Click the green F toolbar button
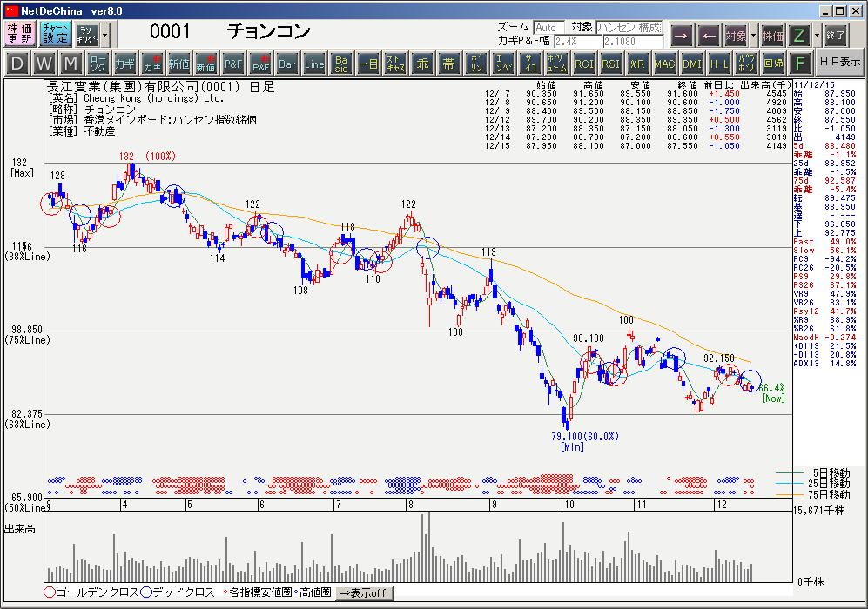 click(800, 64)
